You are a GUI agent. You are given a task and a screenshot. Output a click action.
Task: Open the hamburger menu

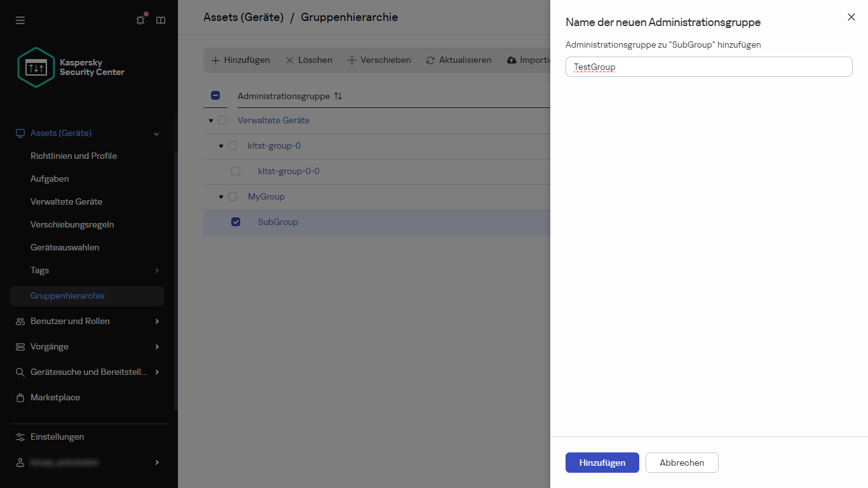coord(20,20)
